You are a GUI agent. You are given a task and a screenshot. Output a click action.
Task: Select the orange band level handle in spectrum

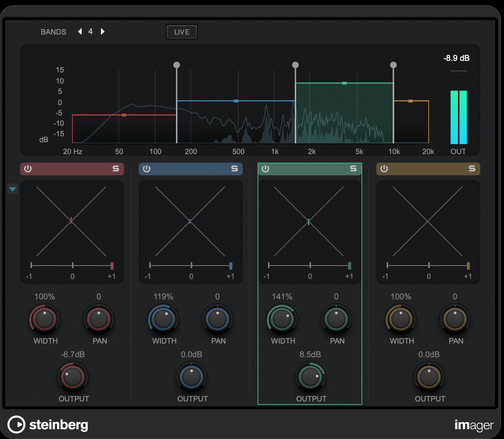[x=410, y=101]
